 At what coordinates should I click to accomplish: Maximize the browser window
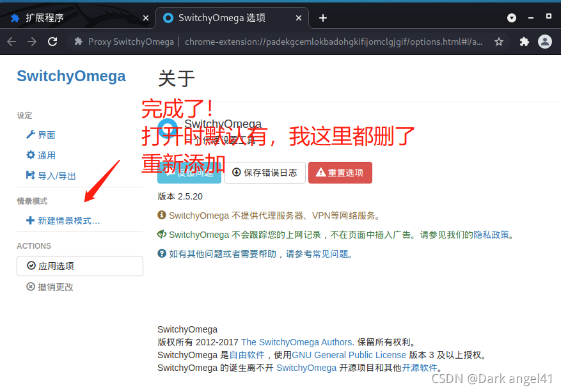point(548,16)
